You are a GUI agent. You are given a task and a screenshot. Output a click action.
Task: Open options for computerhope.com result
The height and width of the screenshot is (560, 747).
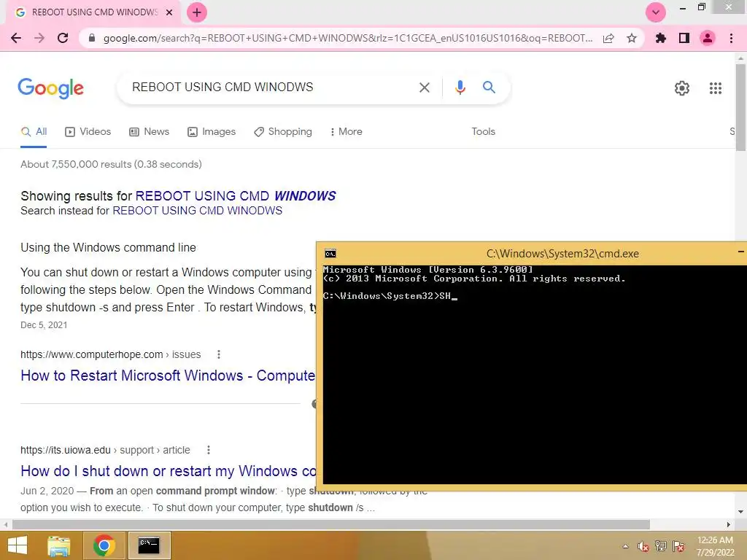click(x=219, y=354)
